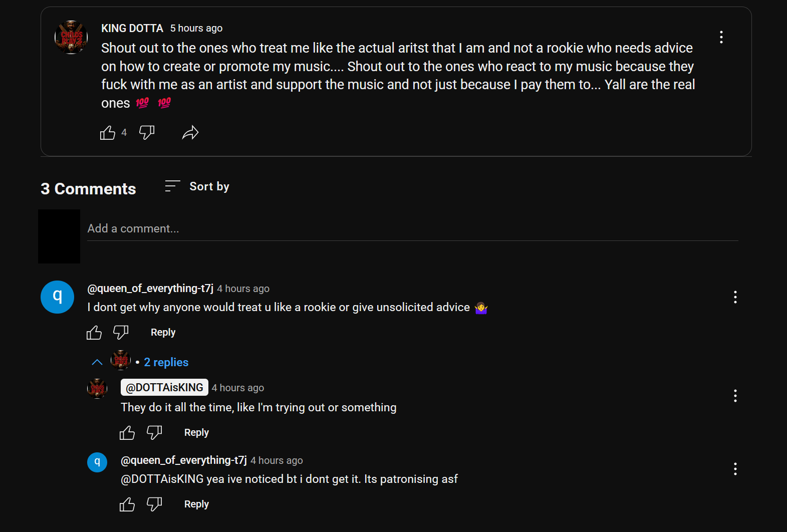Open post options three-dot menu
Image resolution: width=787 pixels, height=532 pixels.
(721, 37)
